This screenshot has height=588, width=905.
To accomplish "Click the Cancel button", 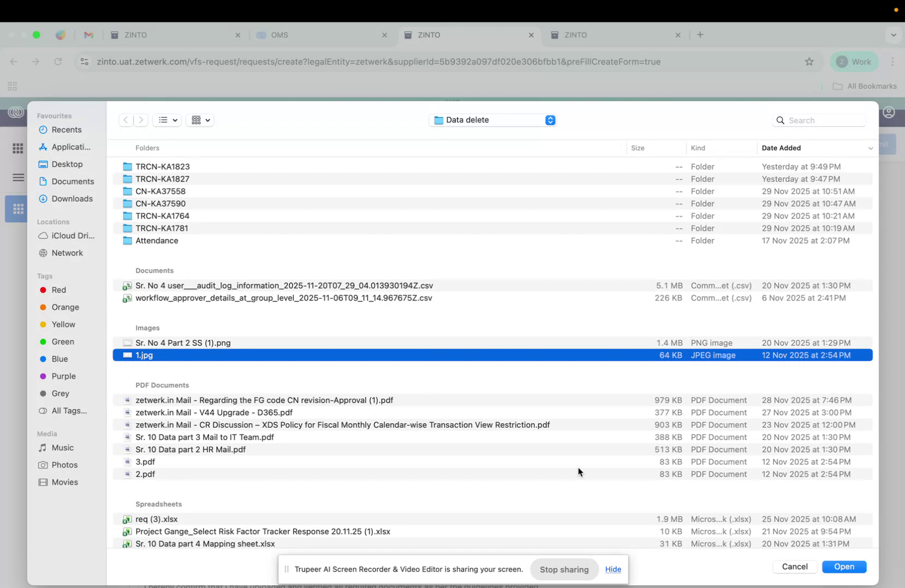I will tap(794, 566).
